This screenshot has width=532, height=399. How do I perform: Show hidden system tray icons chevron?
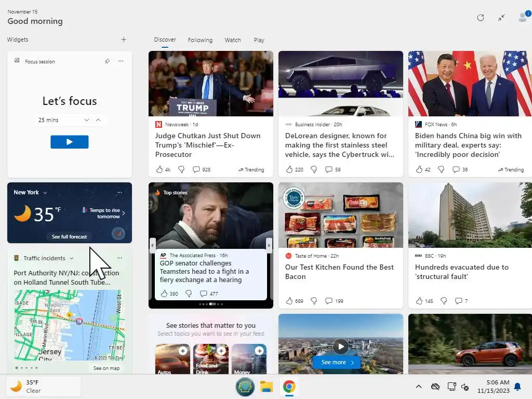[x=419, y=387]
